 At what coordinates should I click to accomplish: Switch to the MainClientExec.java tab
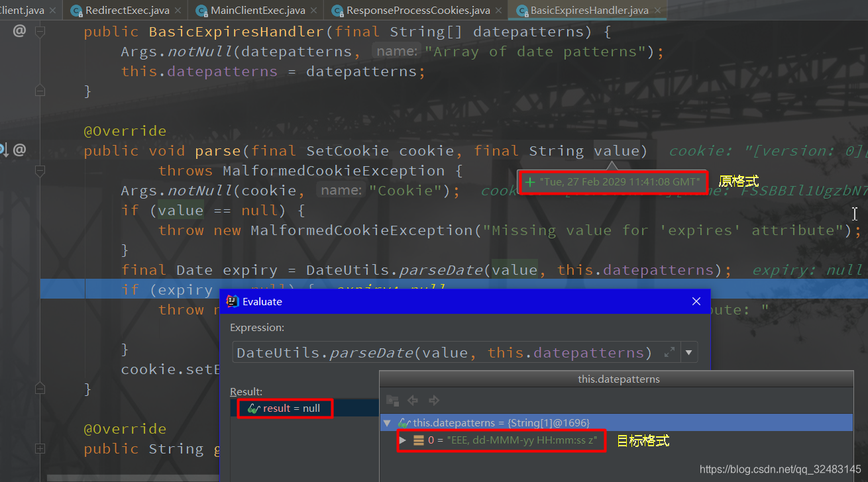(257, 10)
